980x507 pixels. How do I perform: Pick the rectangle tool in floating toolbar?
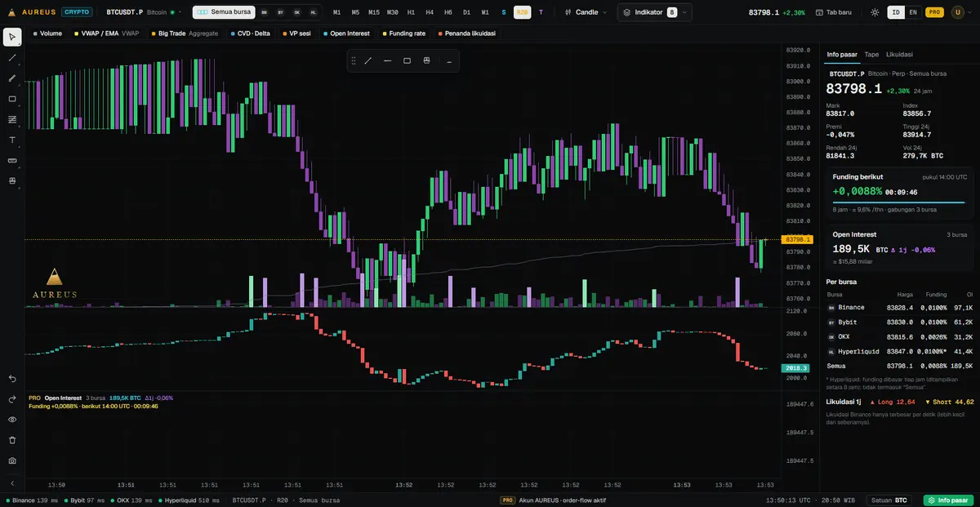(x=408, y=60)
